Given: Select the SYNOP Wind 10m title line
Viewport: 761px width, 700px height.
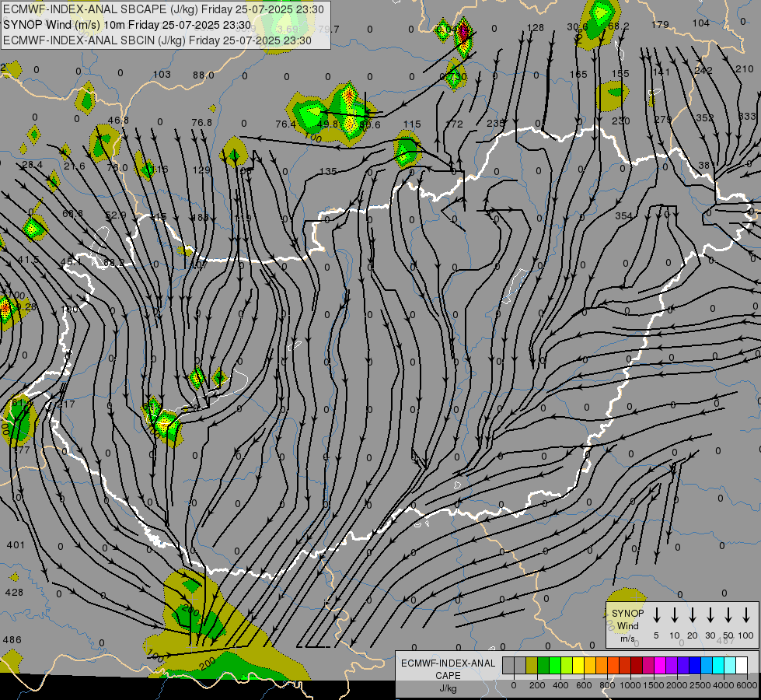Looking at the screenshot, I should [x=127, y=25].
